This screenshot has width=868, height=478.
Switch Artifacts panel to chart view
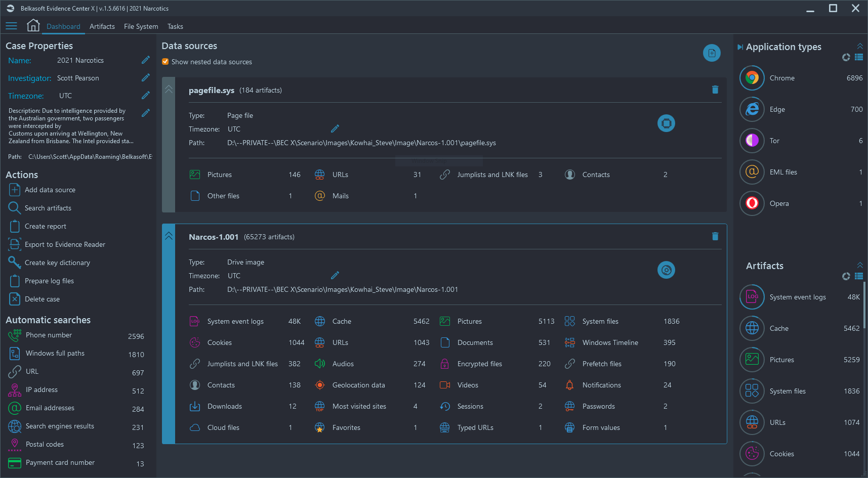coord(846,276)
